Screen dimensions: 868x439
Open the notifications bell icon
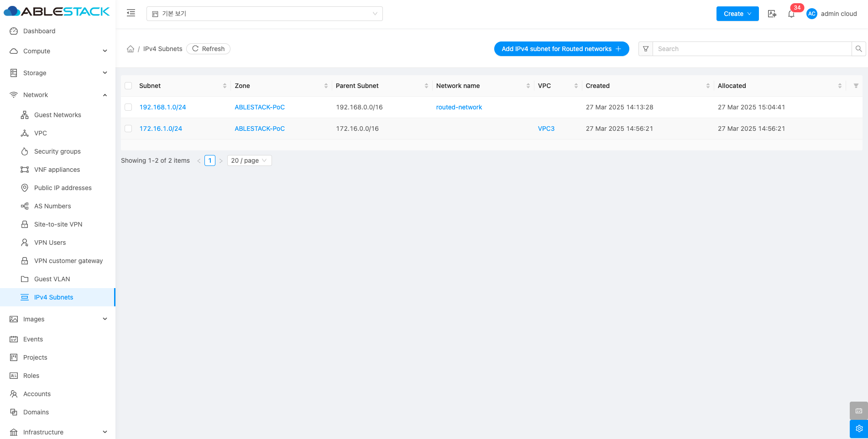pos(791,14)
